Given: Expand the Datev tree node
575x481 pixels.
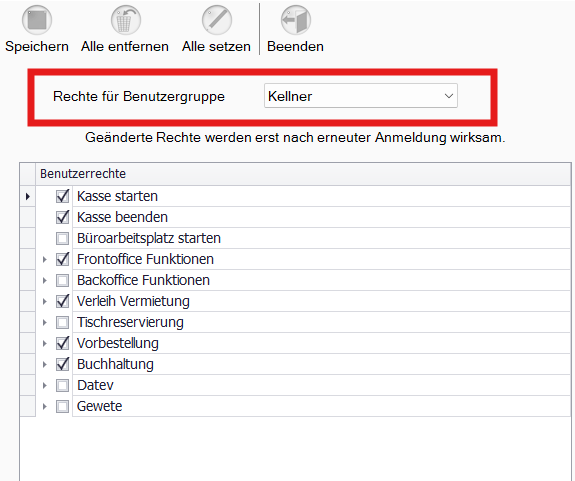Looking at the screenshot, I should tap(45, 386).
